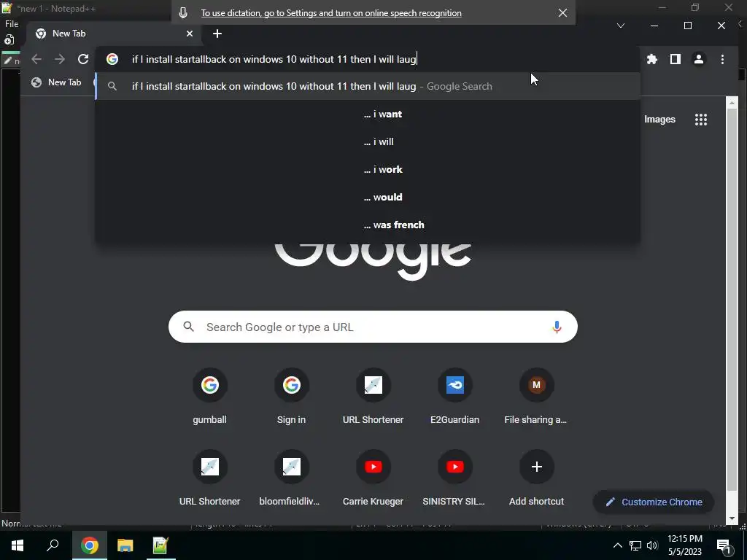Open the SINISTRY SIL YouTube shortcut

click(x=455, y=478)
